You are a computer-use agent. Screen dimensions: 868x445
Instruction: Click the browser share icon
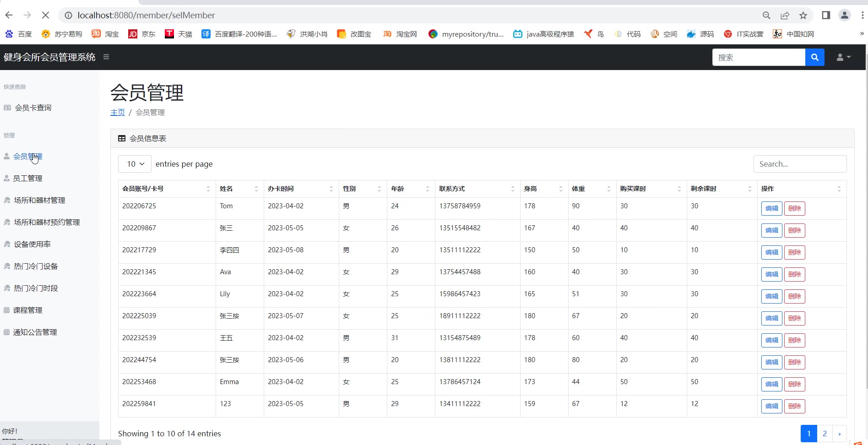click(x=785, y=16)
